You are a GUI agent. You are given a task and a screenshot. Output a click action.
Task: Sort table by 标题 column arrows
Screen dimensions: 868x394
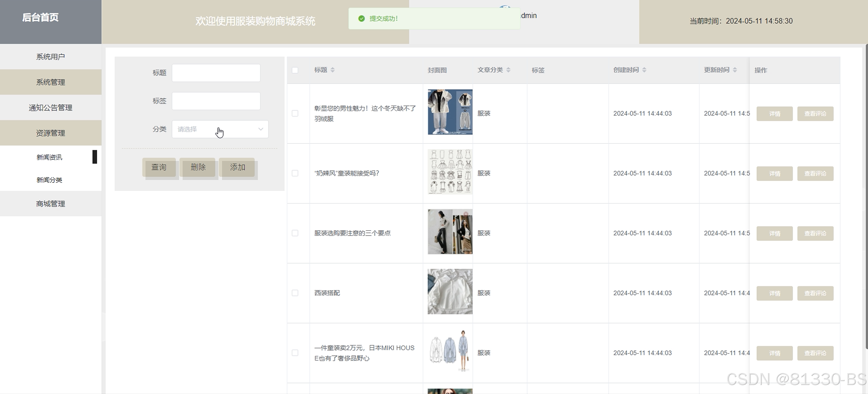[332, 70]
